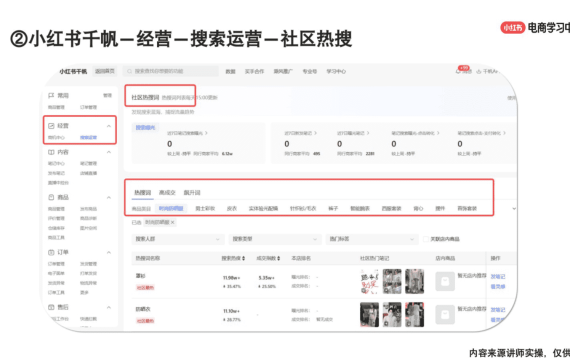This screenshot has height=360, width=570.
Task: Select the 背心 category
Action: (418, 208)
